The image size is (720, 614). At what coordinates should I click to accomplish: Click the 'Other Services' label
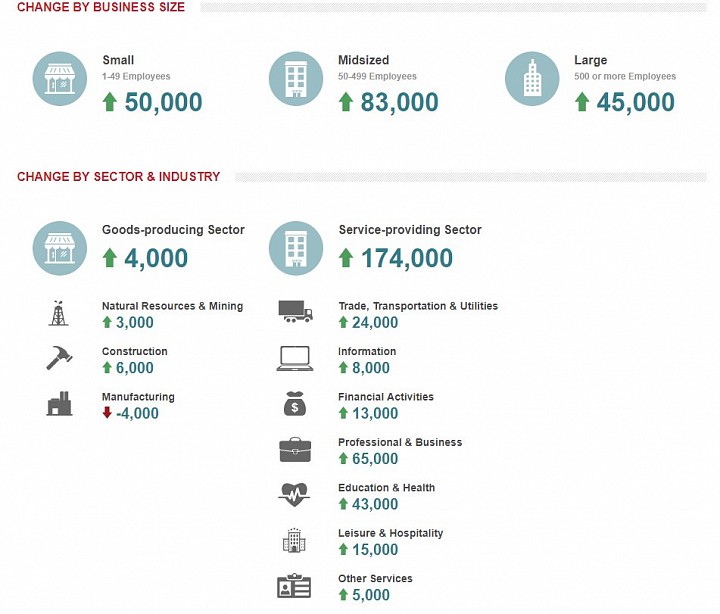coord(375,579)
